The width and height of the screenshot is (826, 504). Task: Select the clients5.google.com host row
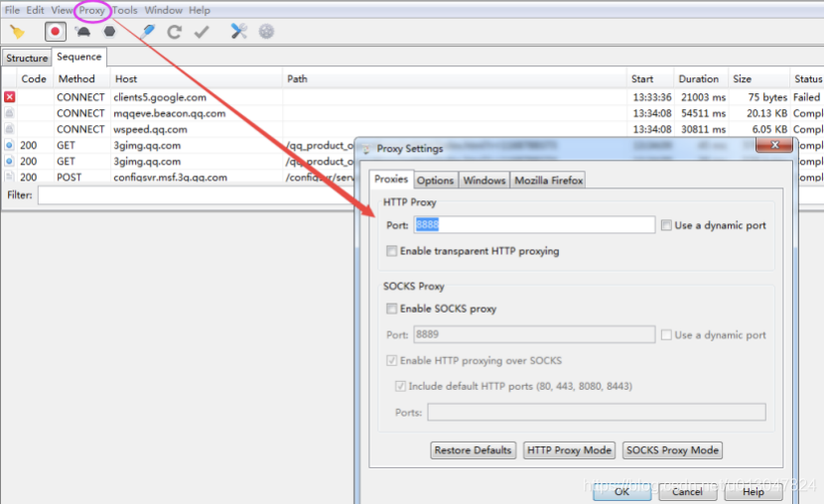[x=160, y=97]
